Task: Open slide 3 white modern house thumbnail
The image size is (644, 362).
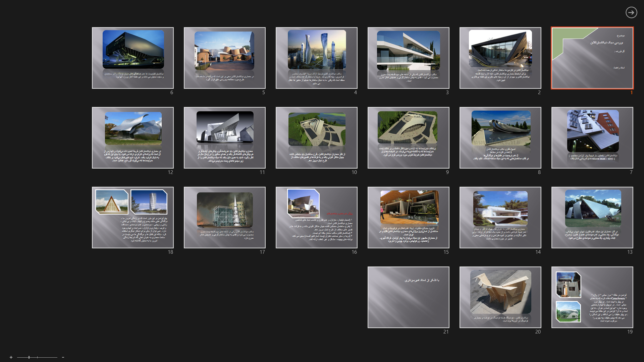Action: click(x=408, y=58)
